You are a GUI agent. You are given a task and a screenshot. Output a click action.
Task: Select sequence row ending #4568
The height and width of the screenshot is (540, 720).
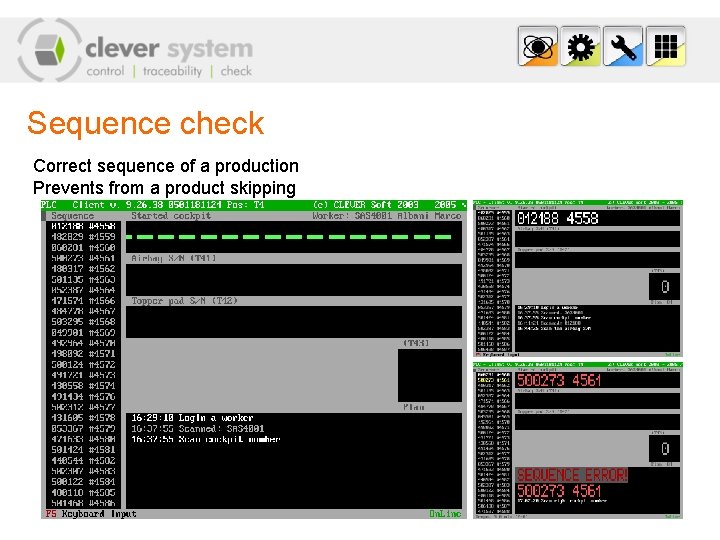click(x=83, y=322)
